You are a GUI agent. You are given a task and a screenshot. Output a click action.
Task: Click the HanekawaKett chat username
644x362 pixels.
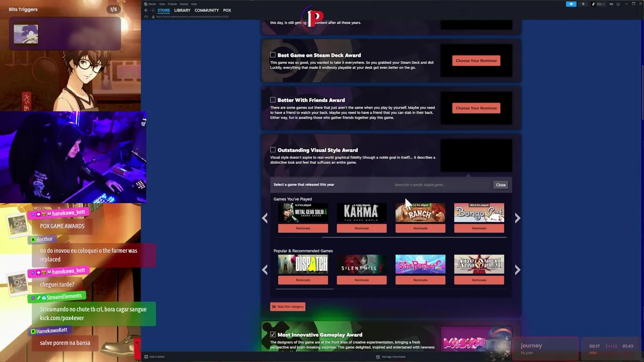point(52,331)
